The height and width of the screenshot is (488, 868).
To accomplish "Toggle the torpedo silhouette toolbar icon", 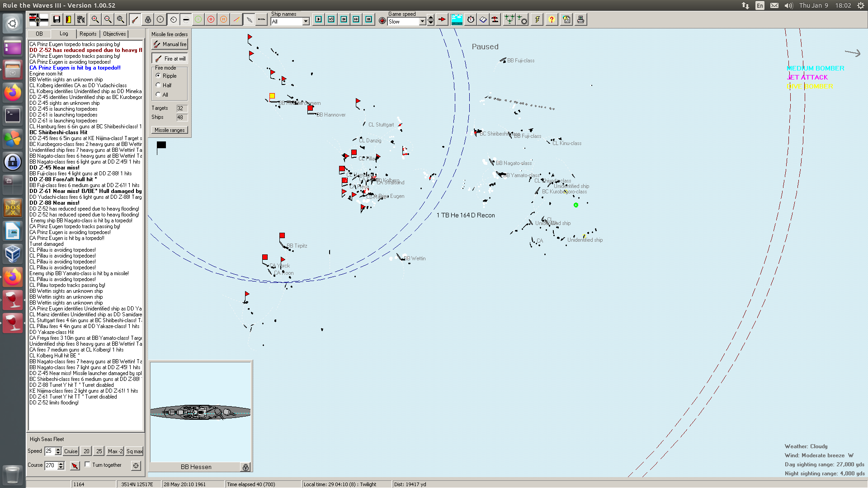I will point(249,19).
